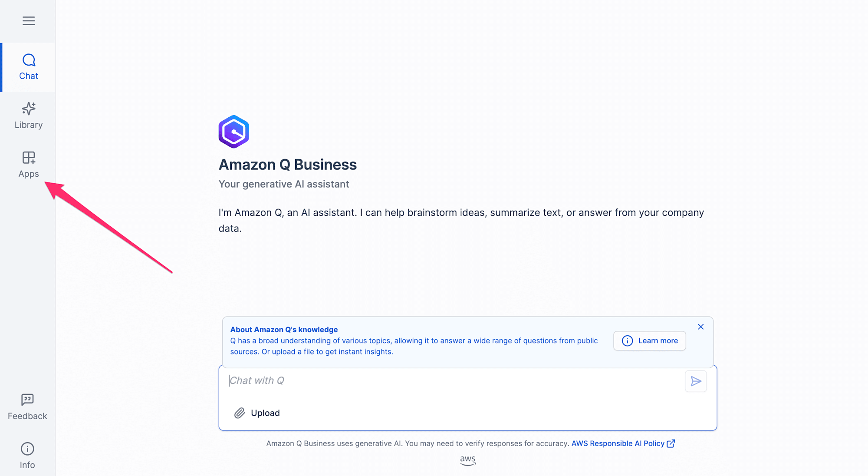Click the Upload attachment icon
The width and height of the screenshot is (868, 476).
tap(238, 413)
